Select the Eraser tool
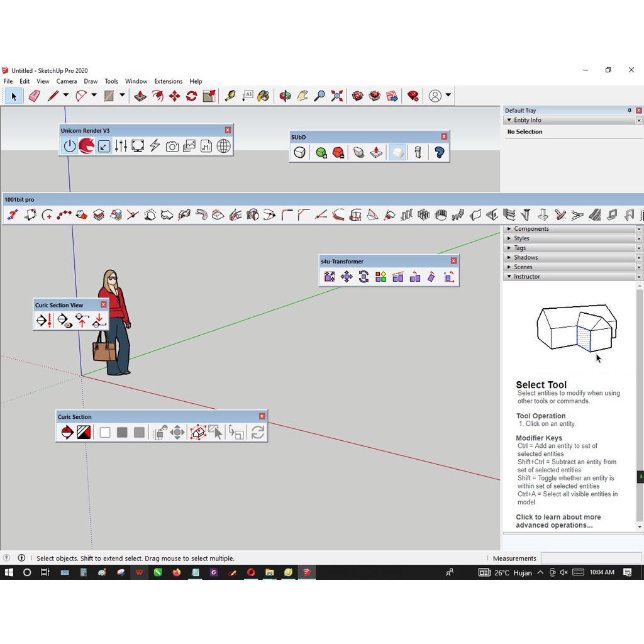This screenshot has height=644, width=644. pos(34,96)
